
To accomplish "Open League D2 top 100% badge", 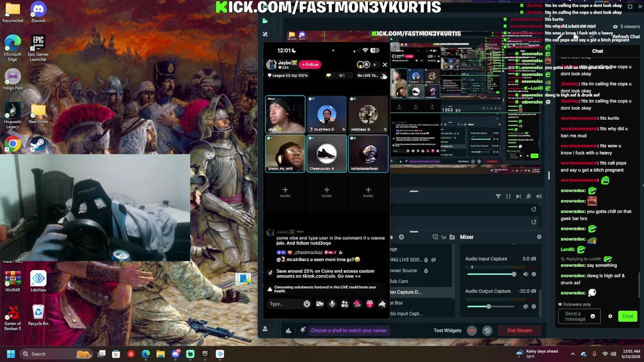I will (x=287, y=75).
